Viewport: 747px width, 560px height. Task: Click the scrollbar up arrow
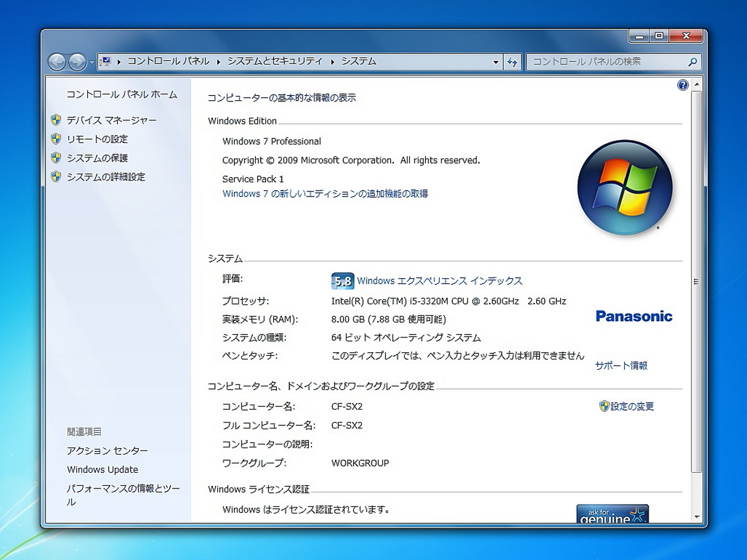pos(697,85)
